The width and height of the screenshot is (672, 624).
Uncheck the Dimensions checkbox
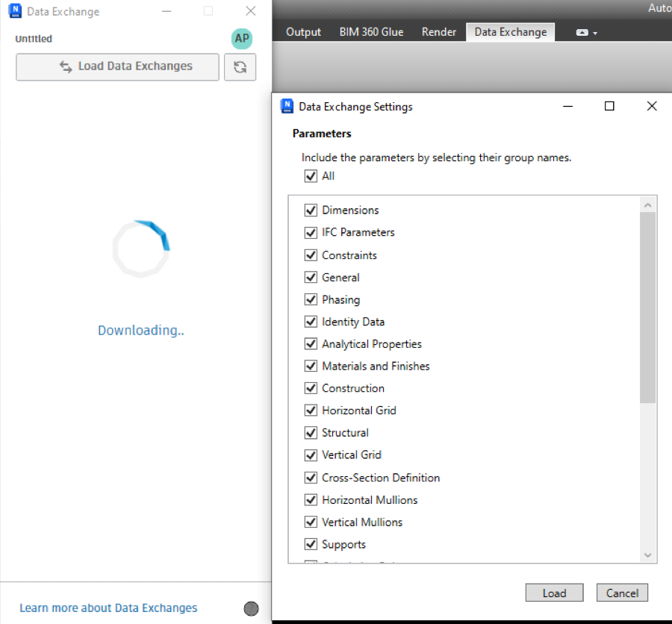311,210
